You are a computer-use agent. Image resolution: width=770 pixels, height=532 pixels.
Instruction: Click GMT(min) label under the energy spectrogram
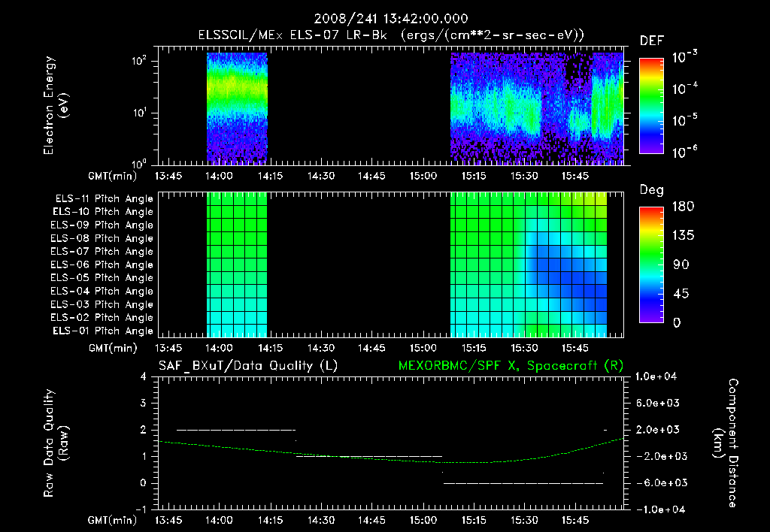(x=113, y=176)
